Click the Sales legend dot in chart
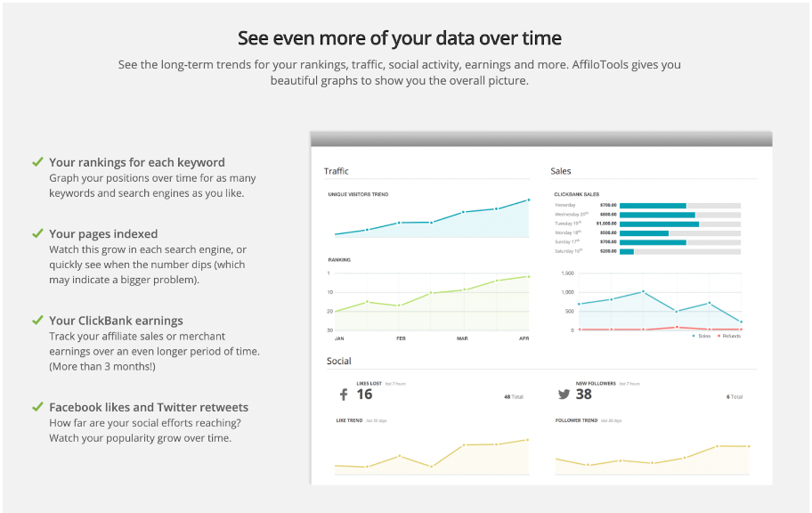The height and width of the screenshot is (513, 812). point(694,337)
